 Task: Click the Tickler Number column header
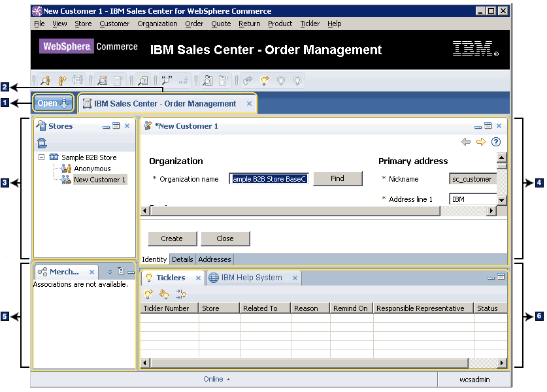[x=169, y=308]
